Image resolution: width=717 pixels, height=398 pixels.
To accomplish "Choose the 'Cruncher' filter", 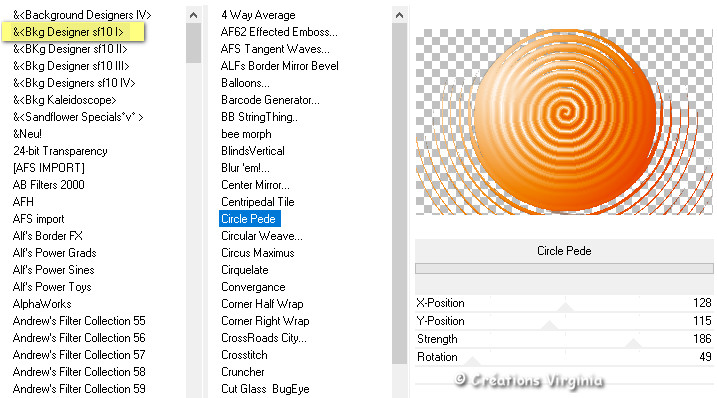I will point(242,372).
